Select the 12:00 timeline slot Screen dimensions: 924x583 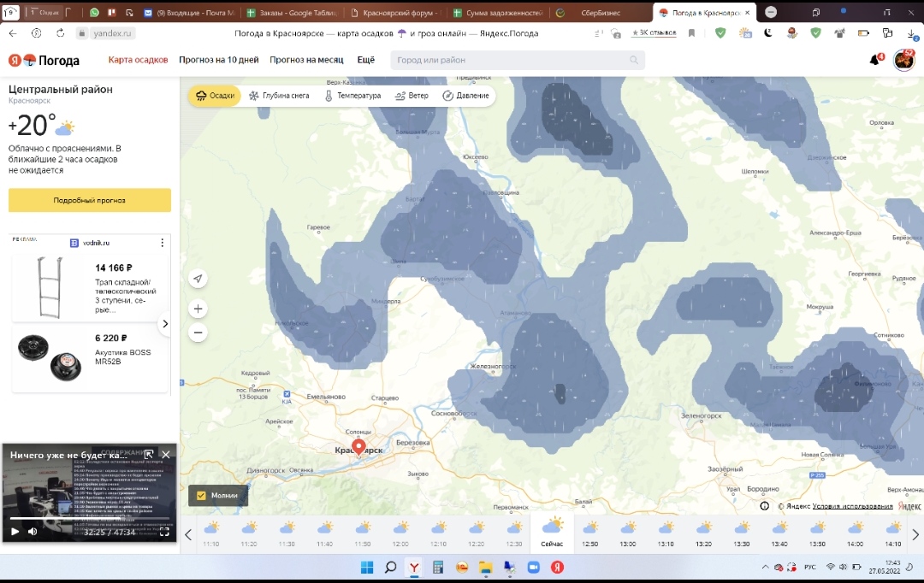400,533
